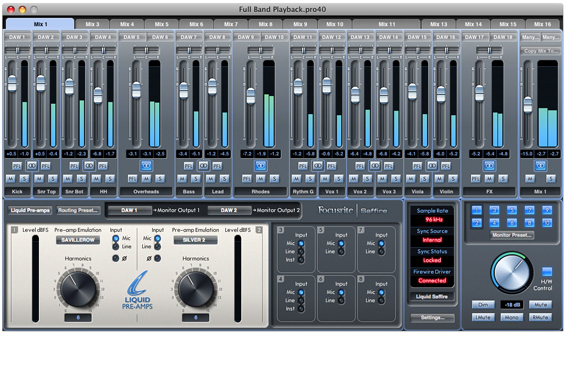This screenshot has height=369, width=566.
Task: Enable PFL on the Snr Top channel
Action: [x=45, y=166]
